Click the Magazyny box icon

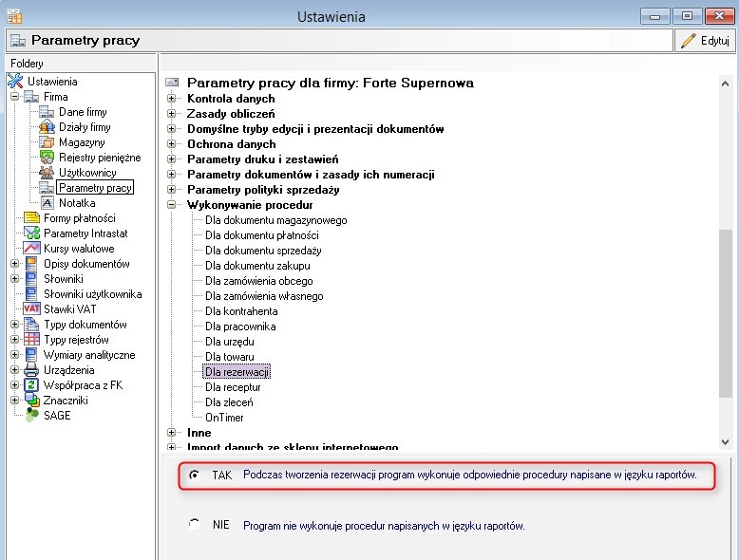[x=47, y=142]
